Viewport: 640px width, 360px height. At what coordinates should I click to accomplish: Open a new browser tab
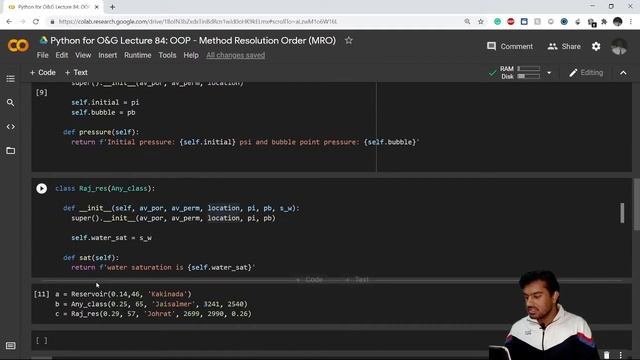pyautogui.click(x=112, y=7)
